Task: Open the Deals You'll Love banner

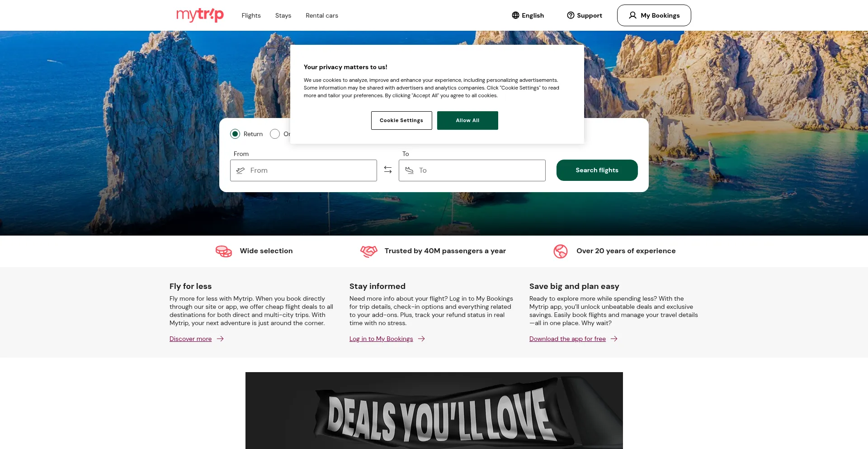Action: point(434,411)
